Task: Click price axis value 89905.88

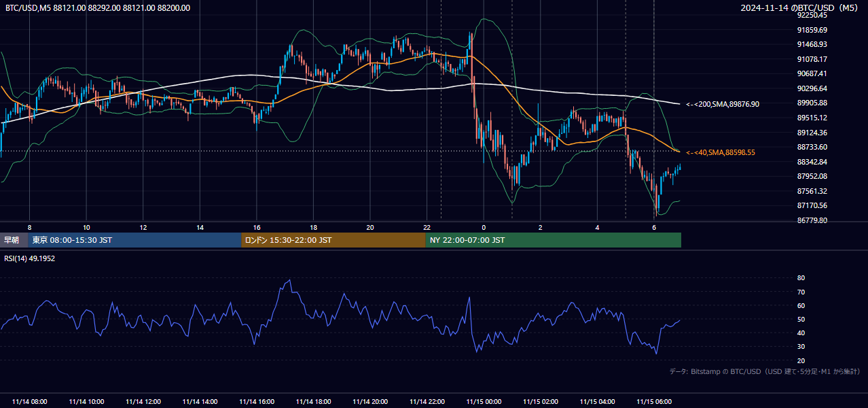Action: tap(812, 103)
